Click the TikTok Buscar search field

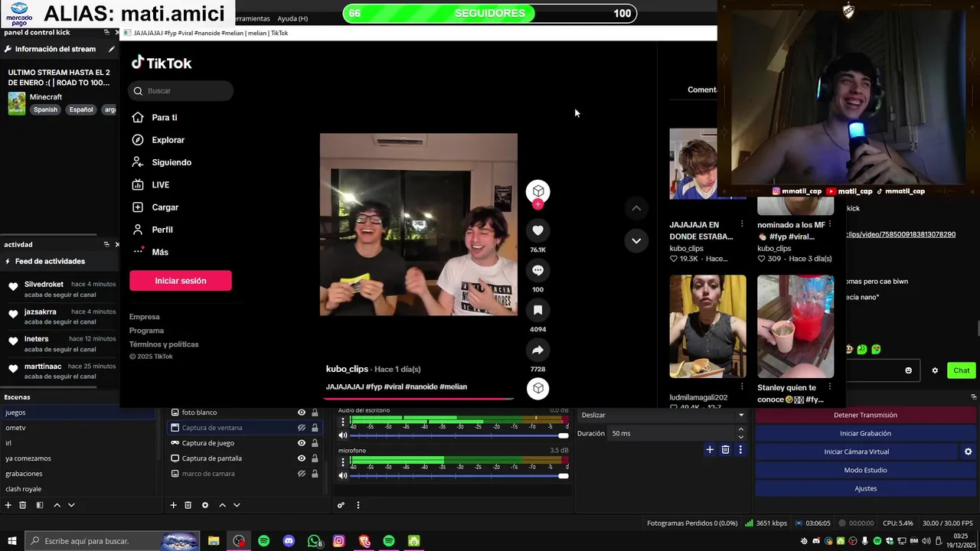(x=181, y=91)
